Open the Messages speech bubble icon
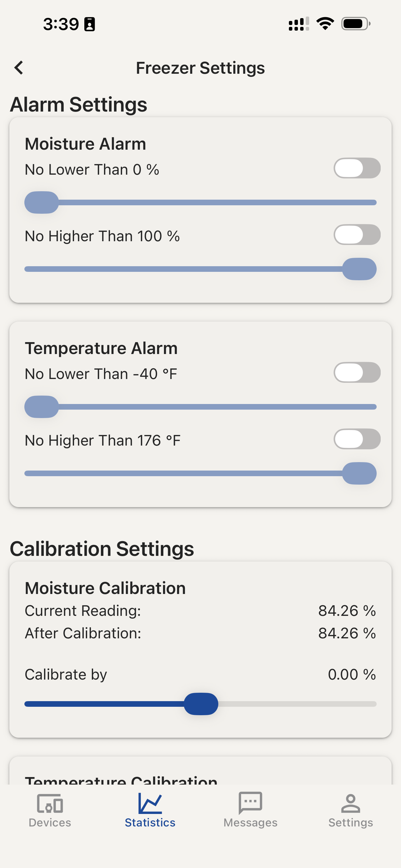 click(x=250, y=803)
